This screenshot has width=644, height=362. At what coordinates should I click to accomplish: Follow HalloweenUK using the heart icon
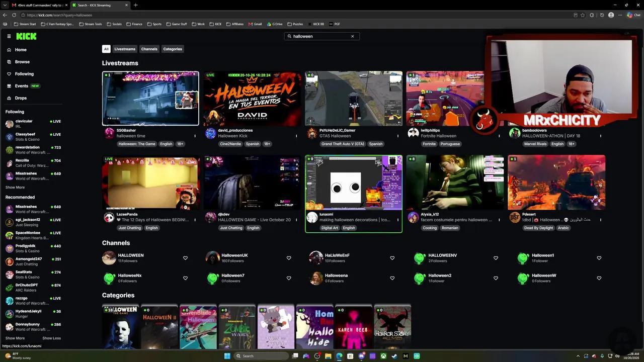[289, 258]
